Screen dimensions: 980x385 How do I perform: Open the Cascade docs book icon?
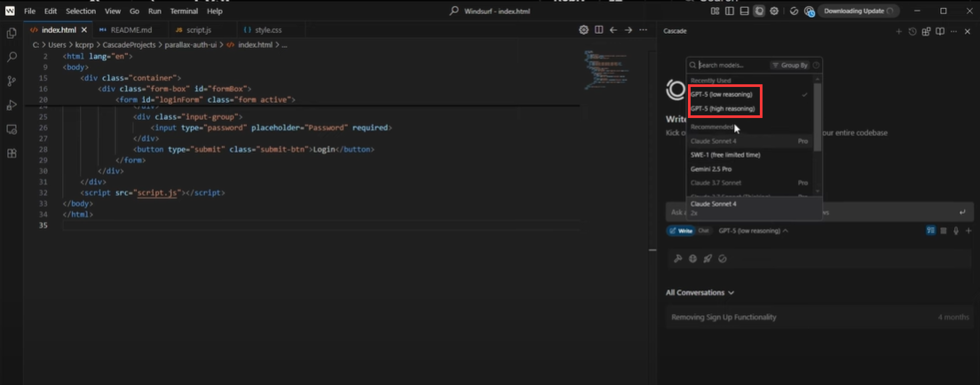tap(940, 31)
